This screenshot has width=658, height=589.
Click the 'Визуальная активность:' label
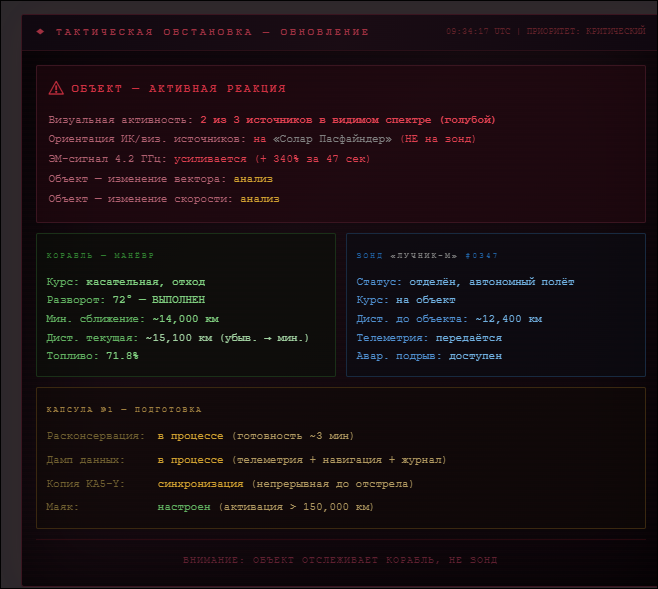tap(120, 120)
